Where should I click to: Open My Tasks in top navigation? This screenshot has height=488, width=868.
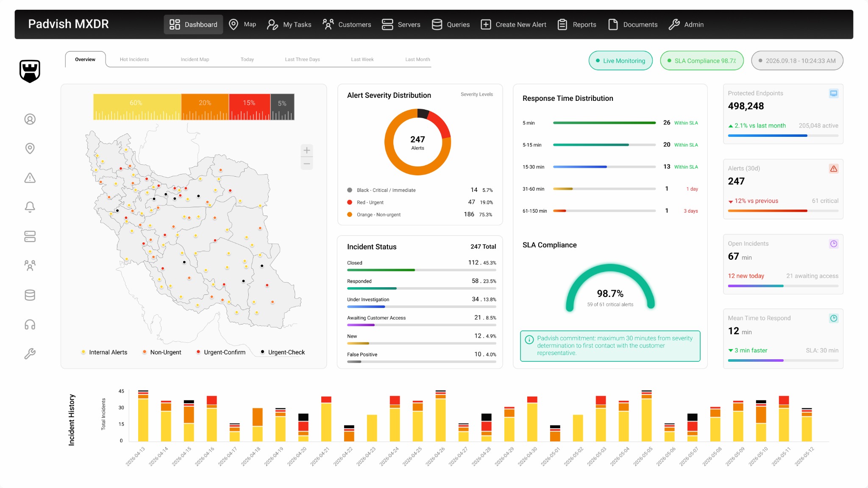pos(289,25)
